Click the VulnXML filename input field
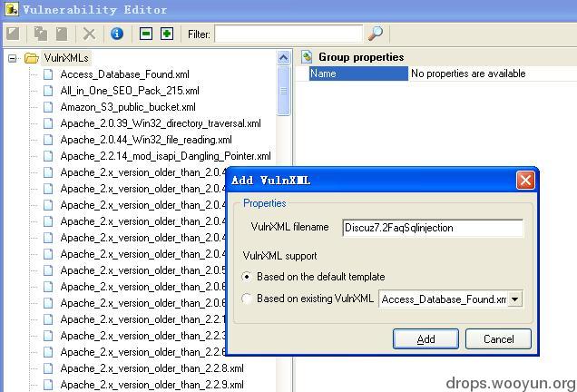Image resolution: width=577 pixels, height=392 pixels. click(433, 228)
